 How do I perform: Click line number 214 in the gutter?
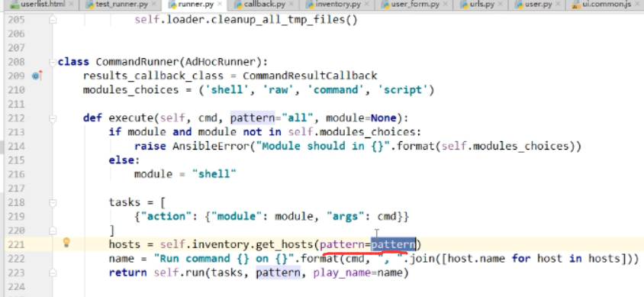point(17,147)
